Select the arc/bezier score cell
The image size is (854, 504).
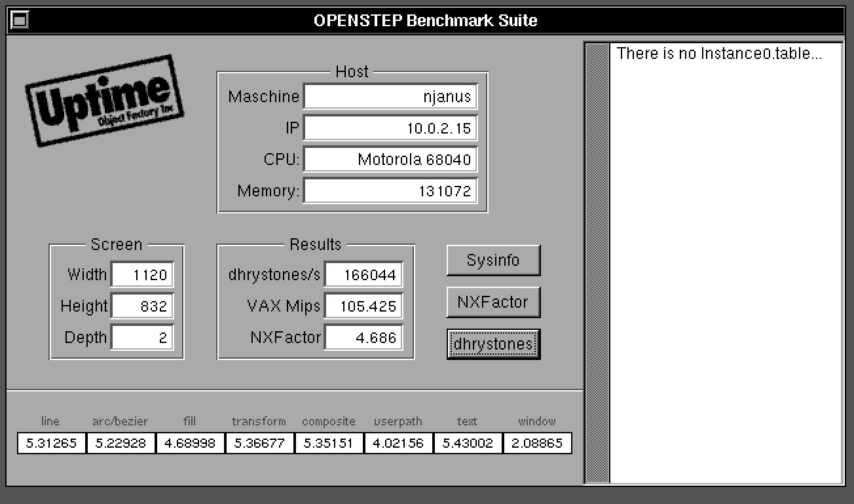click(x=121, y=443)
